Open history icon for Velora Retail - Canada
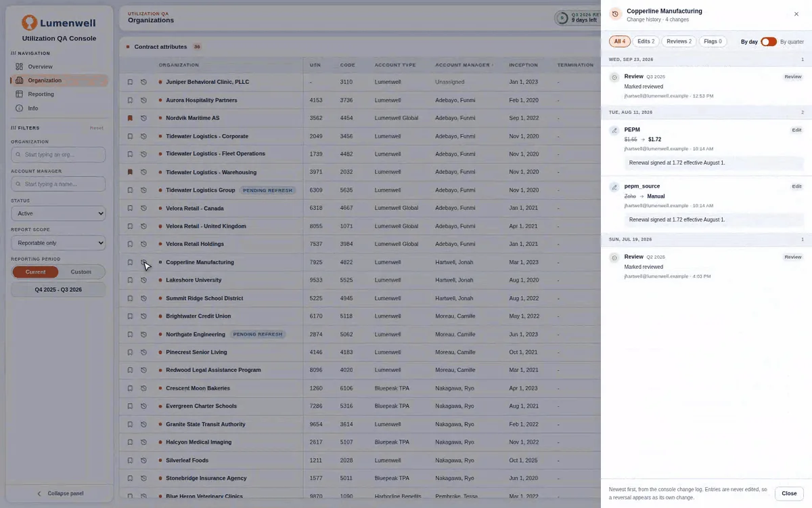This screenshot has height=508, width=812. (x=143, y=208)
